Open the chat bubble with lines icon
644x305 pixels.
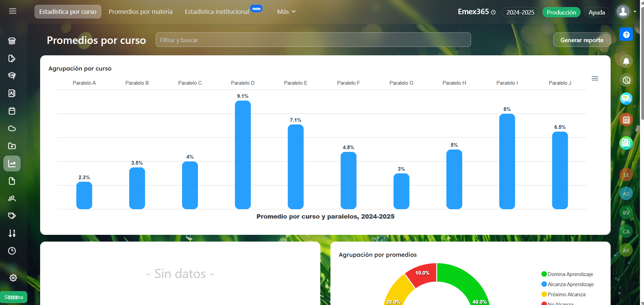tap(626, 80)
